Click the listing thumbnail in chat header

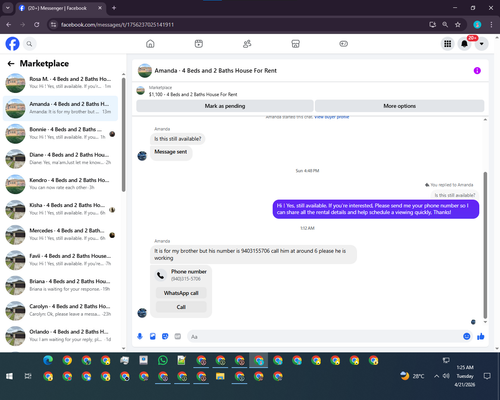(145, 71)
